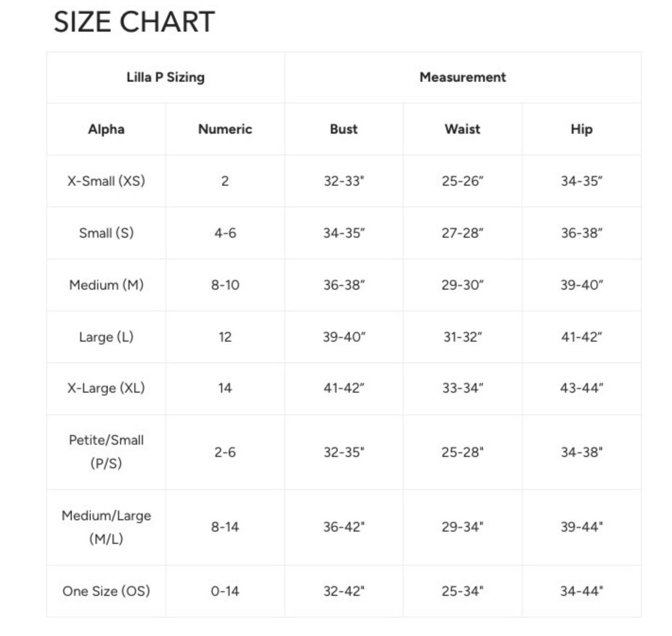Click the Waist column header
This screenshot has width=672, height=636.
click(462, 129)
